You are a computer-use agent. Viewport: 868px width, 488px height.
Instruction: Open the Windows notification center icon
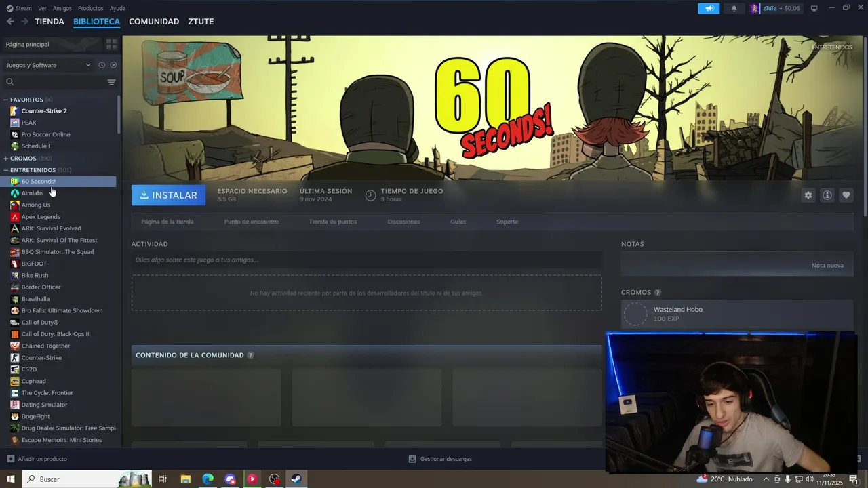[x=854, y=479]
